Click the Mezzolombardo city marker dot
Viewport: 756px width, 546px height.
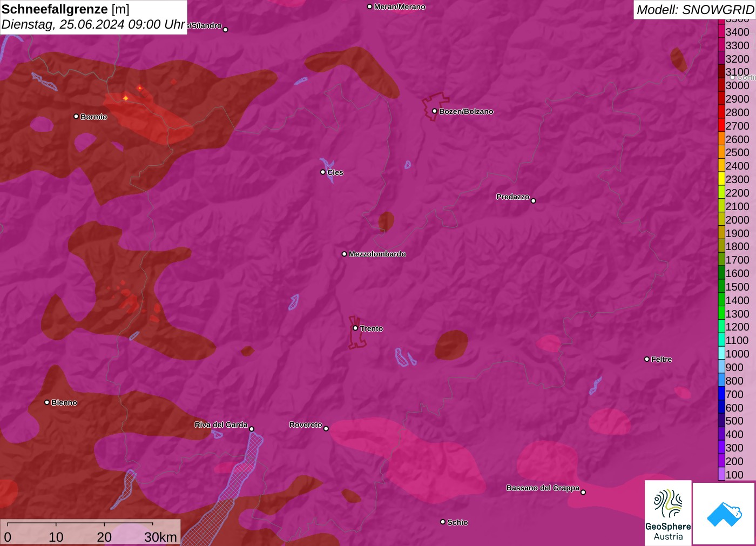(x=345, y=253)
